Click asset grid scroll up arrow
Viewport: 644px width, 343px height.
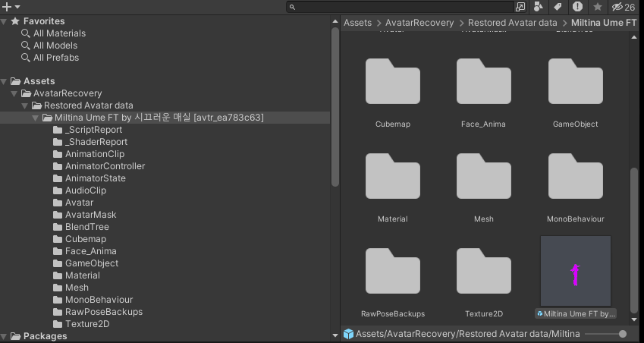pyautogui.click(x=633, y=37)
